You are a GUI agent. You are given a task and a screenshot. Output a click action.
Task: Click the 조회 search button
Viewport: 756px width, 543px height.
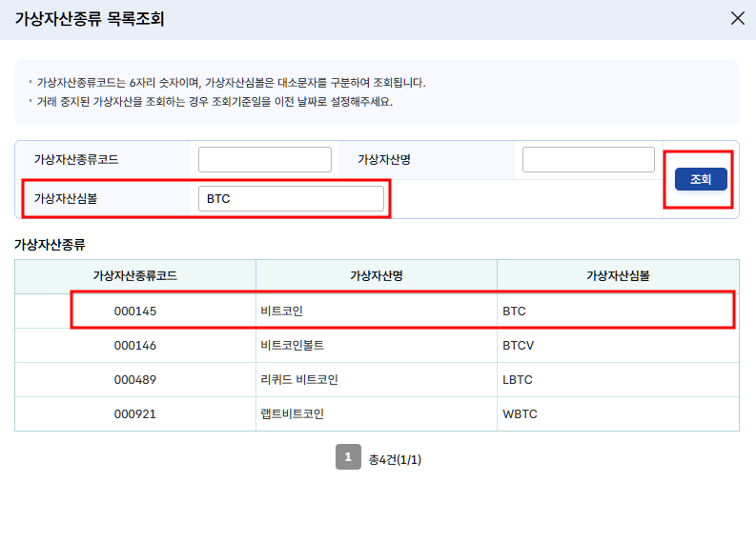click(x=701, y=179)
